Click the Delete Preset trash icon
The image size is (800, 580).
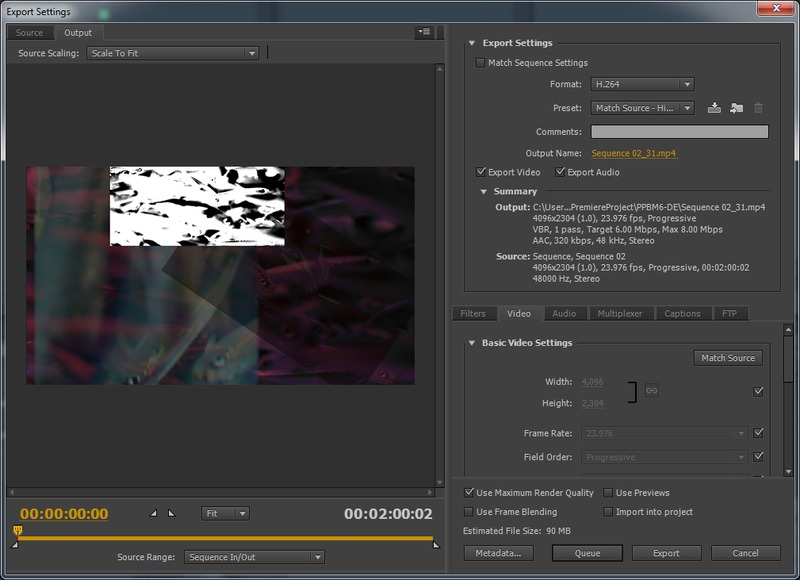point(758,108)
